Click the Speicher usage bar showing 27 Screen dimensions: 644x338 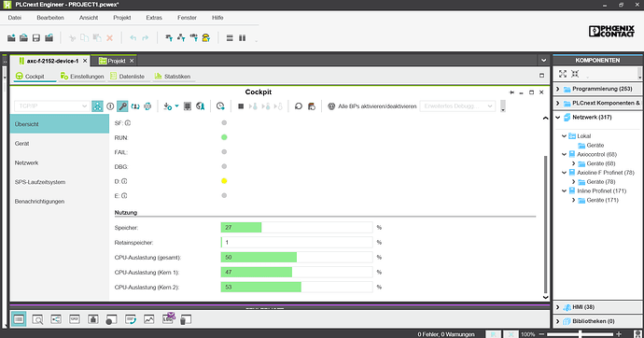(x=297, y=227)
